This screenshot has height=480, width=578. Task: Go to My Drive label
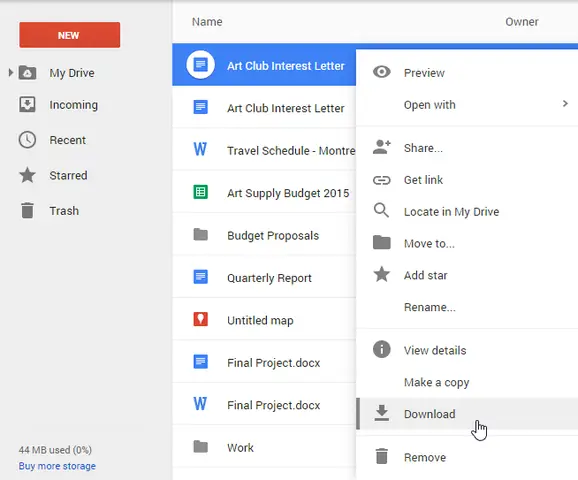click(72, 73)
